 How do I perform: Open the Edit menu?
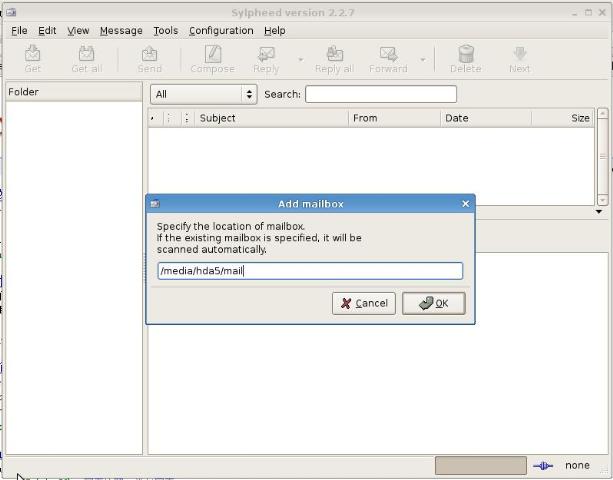click(47, 30)
